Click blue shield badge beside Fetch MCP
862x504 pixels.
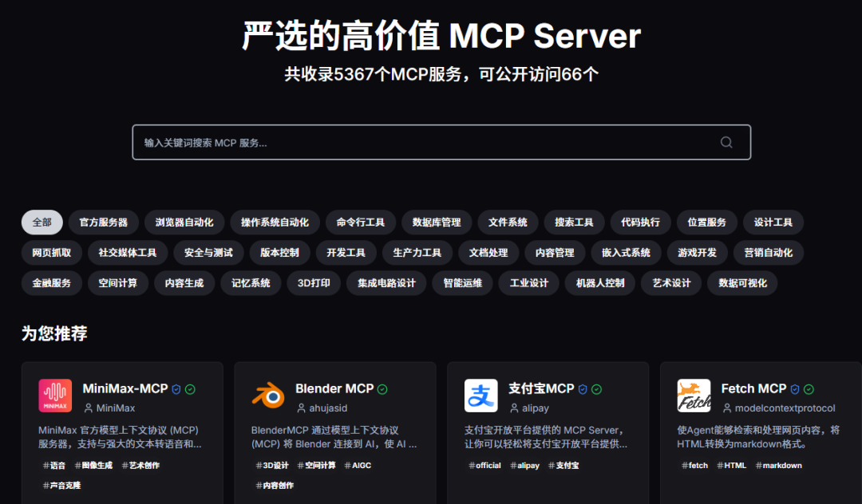[x=795, y=389]
